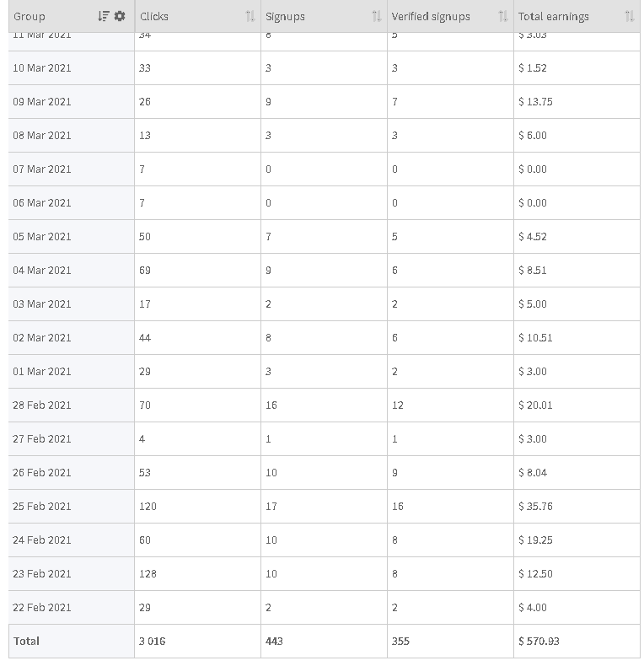Viewport: 644px width, 666px height.
Task: Click the 22 Feb 2021 date cell
Action: click(72, 608)
